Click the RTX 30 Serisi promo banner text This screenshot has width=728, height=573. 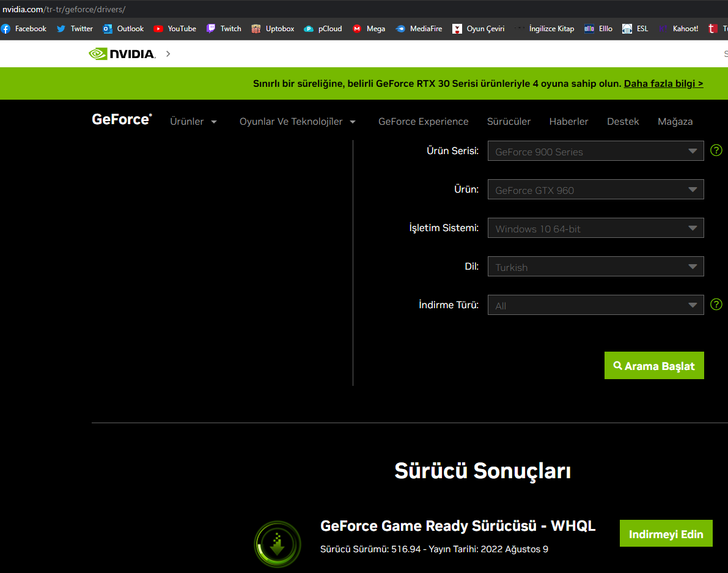pos(437,84)
